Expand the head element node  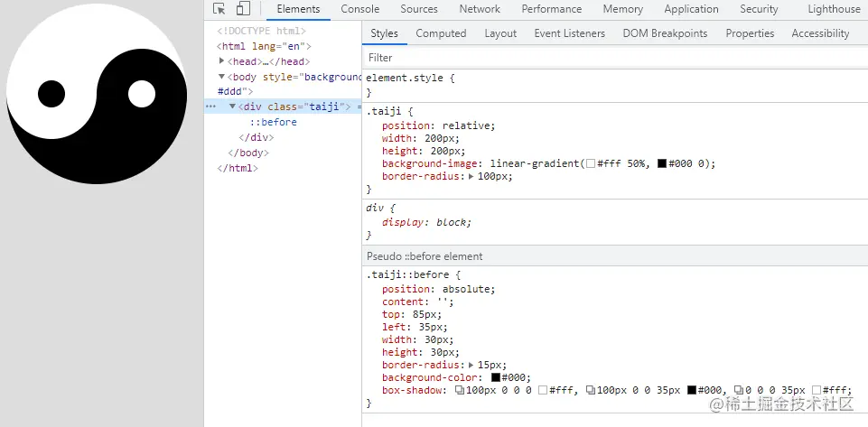pyautogui.click(x=222, y=60)
